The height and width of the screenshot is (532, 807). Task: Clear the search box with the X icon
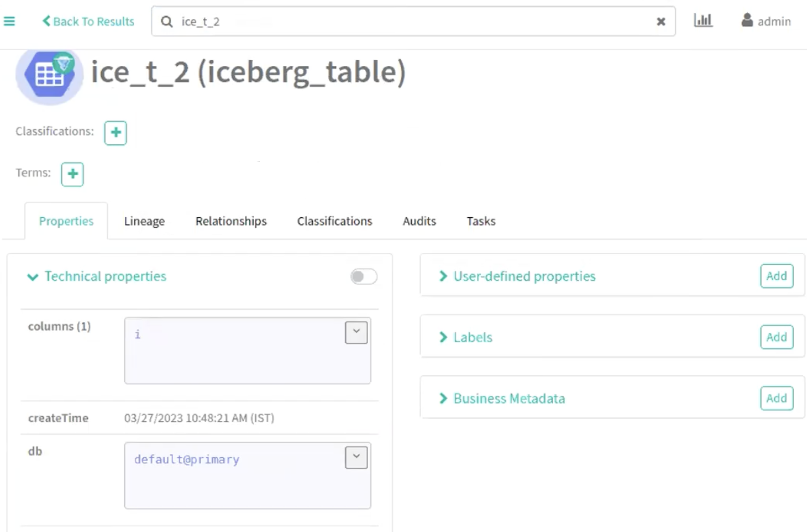point(661,22)
